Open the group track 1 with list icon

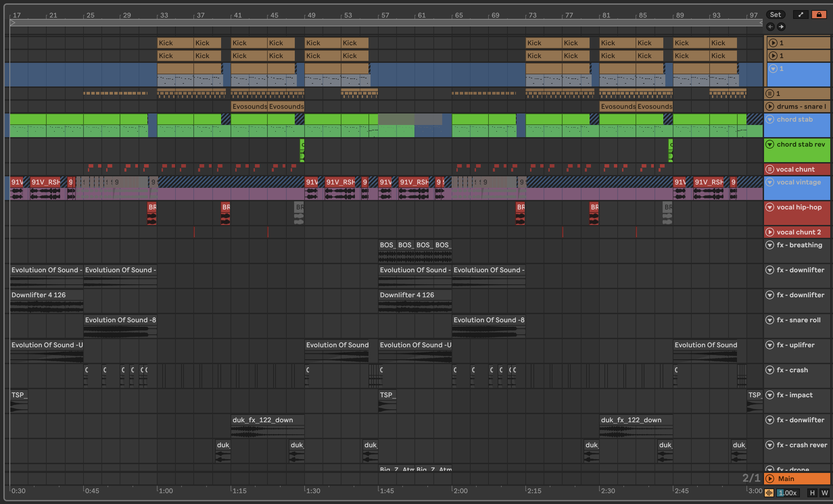click(x=770, y=94)
